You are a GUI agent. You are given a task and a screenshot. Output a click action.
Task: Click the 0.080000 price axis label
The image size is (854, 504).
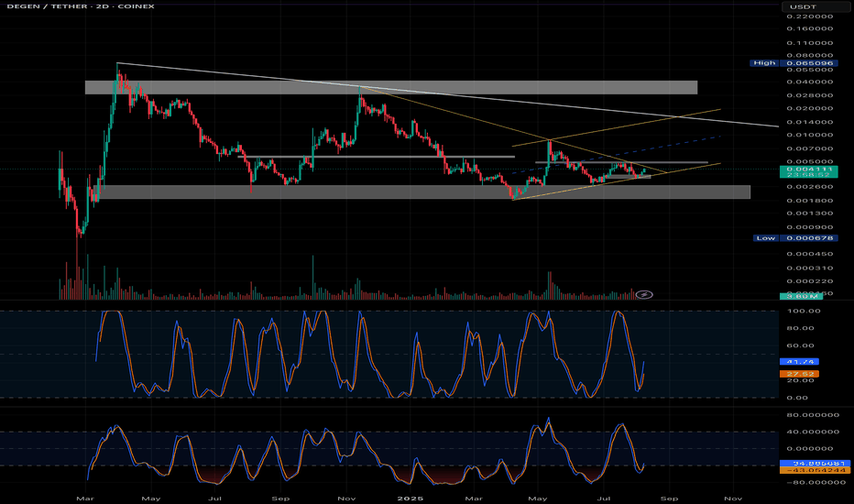(810, 55)
